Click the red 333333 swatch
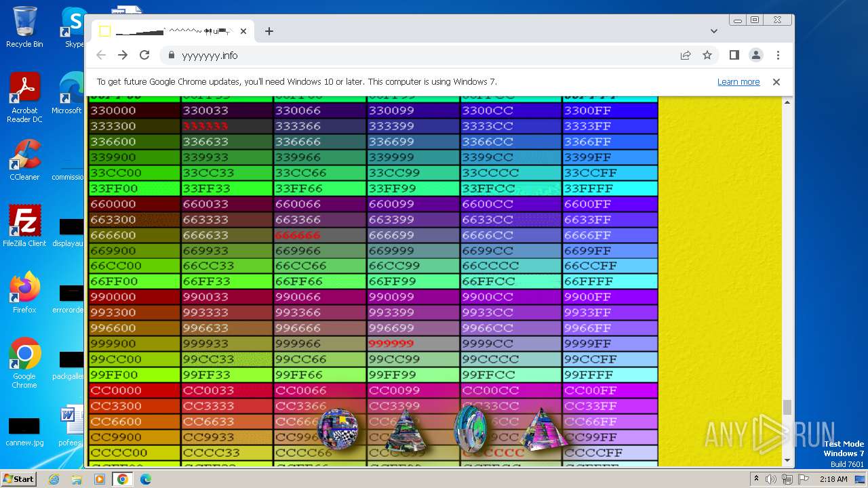The height and width of the screenshot is (488, 868). [x=226, y=126]
